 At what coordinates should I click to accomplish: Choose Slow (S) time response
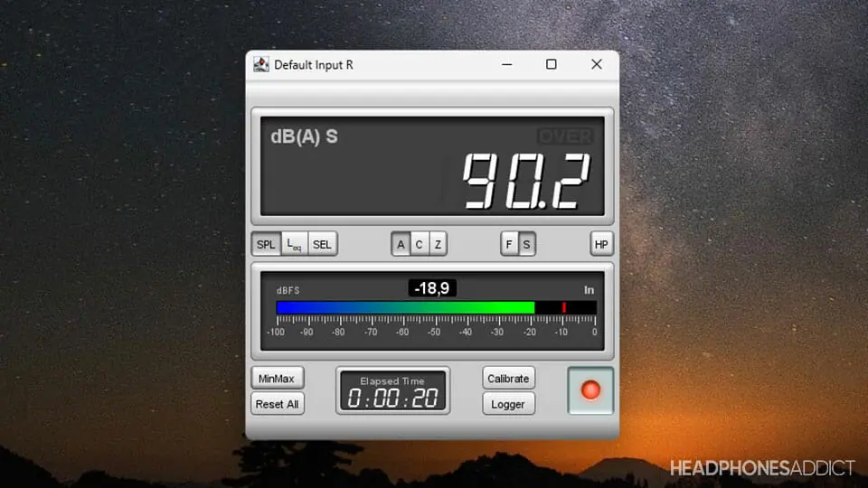point(526,244)
